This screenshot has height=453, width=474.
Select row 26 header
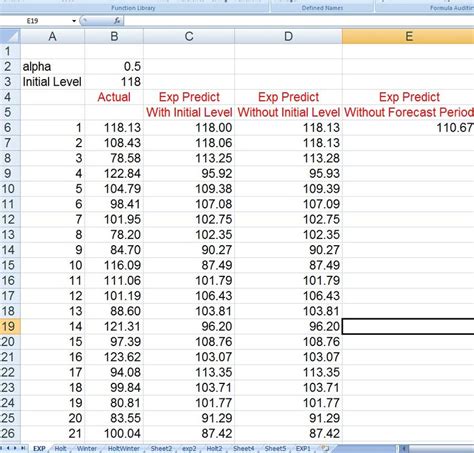pyautogui.click(x=10, y=433)
